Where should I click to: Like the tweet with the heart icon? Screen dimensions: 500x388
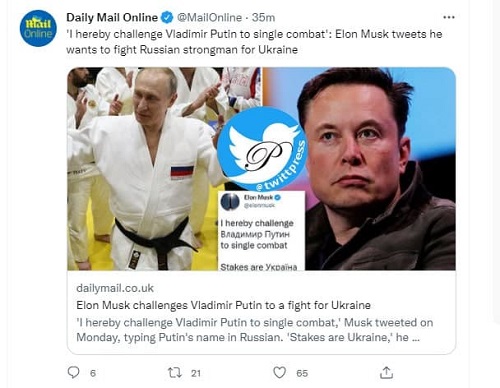279,372
